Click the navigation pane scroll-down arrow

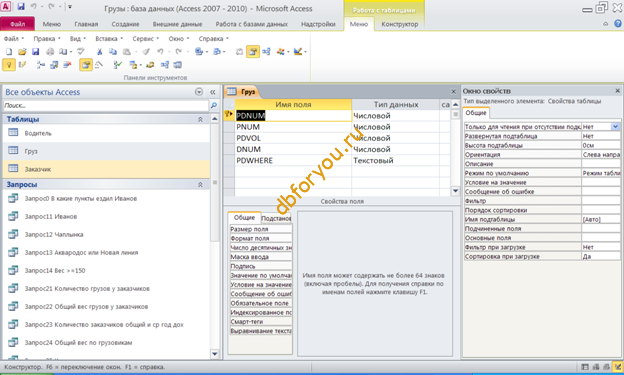coord(214,354)
